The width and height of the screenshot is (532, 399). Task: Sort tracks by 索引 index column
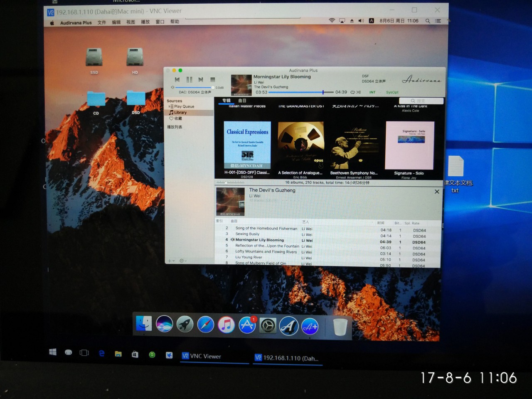point(219,221)
